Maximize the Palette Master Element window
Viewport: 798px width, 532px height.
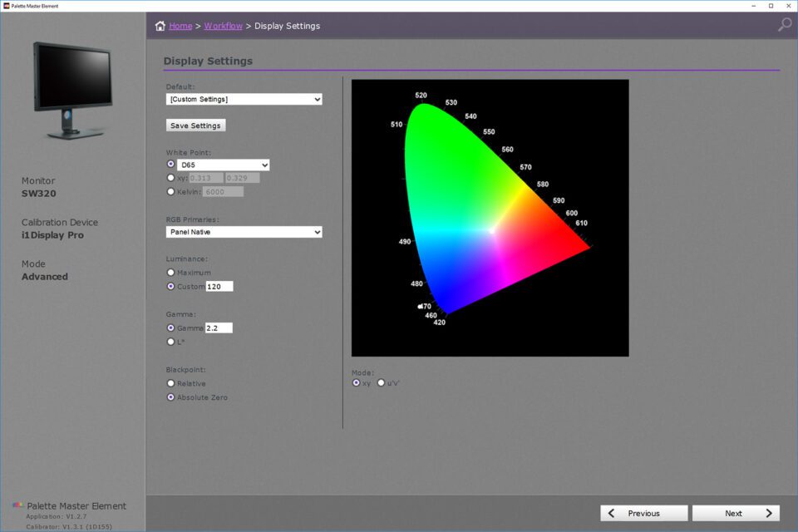[x=771, y=6]
